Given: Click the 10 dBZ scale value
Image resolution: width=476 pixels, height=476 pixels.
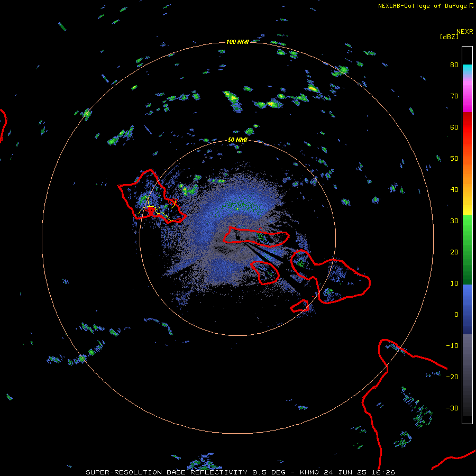Looking at the screenshot, I should coord(454,283).
